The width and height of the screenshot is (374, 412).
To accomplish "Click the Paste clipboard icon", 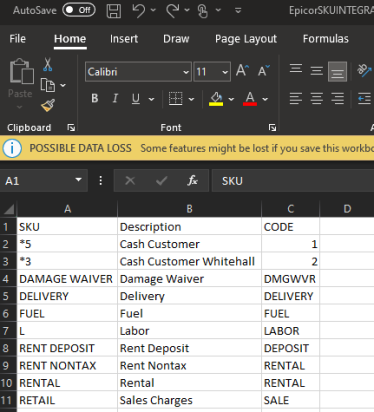I will tap(21, 71).
